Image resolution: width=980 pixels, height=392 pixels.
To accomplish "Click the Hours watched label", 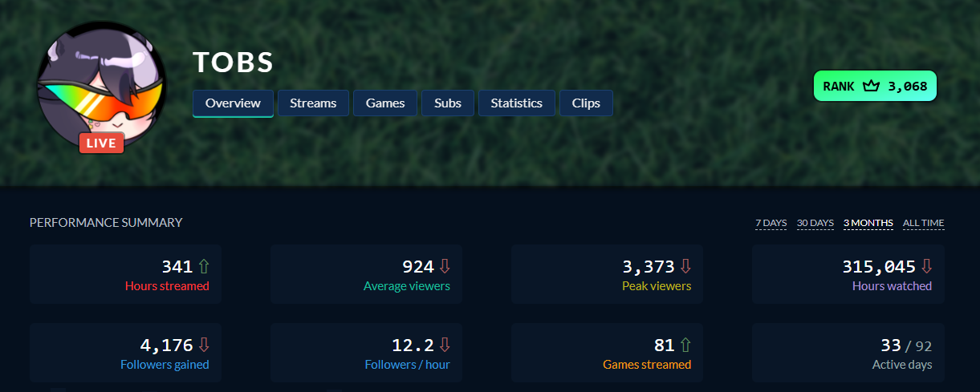I will coord(892,286).
